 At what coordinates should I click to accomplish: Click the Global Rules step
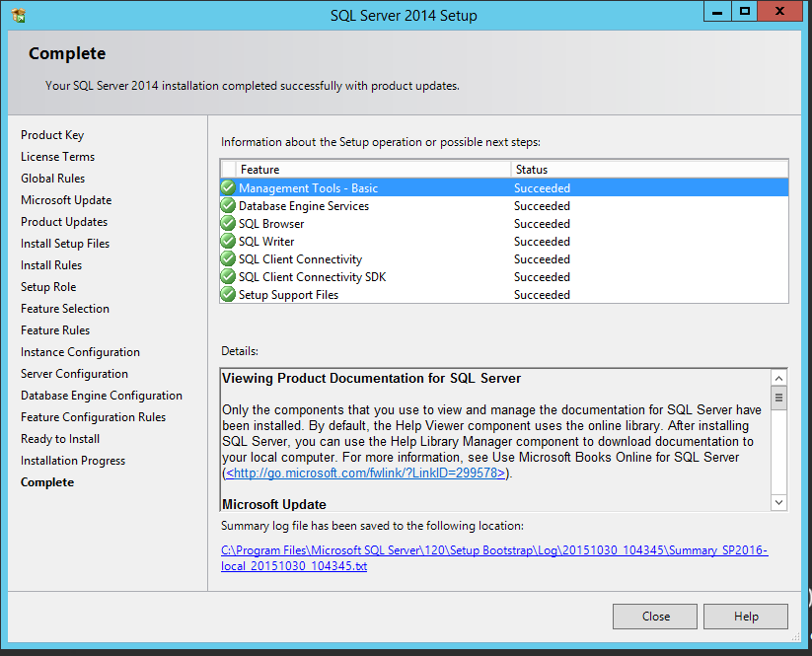point(53,179)
